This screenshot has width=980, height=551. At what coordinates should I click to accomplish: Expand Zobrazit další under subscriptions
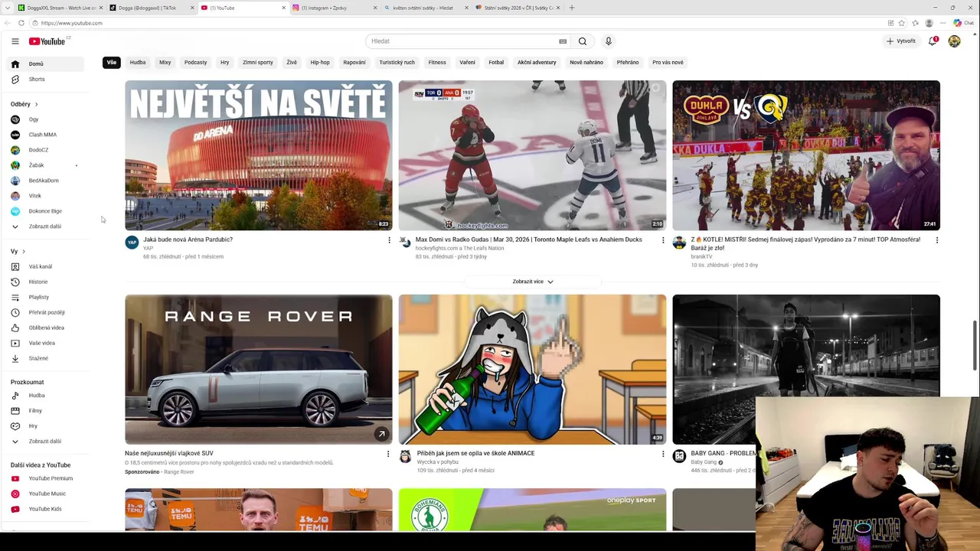click(x=44, y=227)
